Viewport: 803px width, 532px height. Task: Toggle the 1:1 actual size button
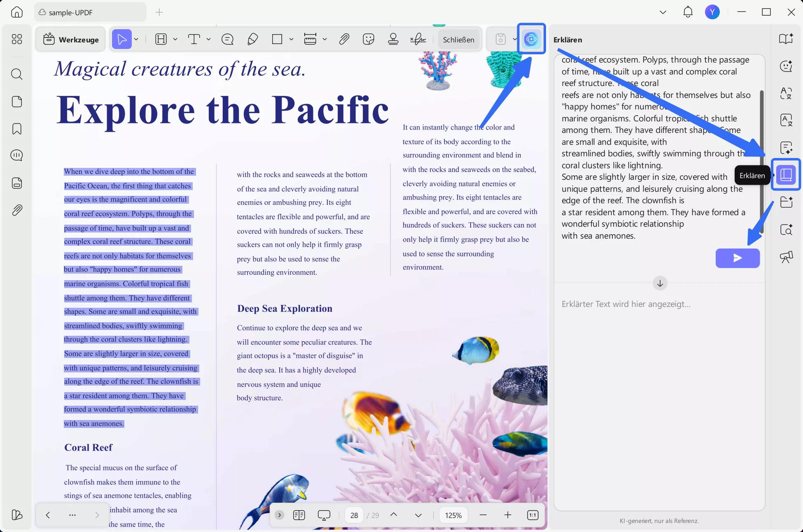532,515
